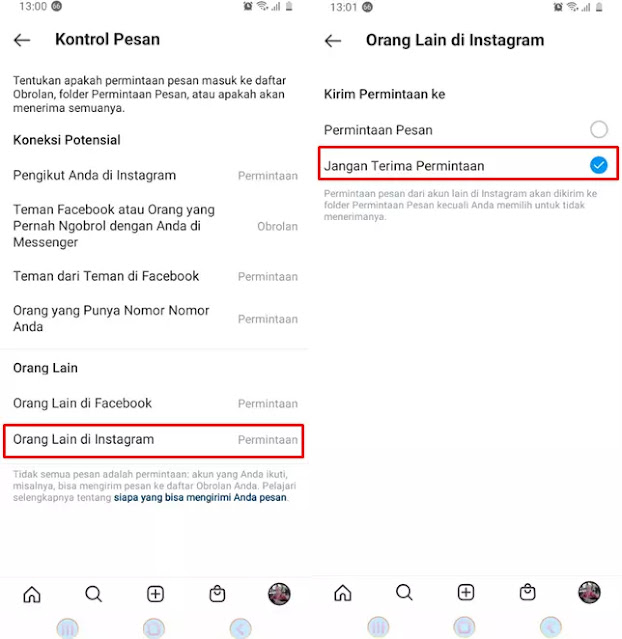622x639 pixels.
Task: Tap new post plus icon on right phone
Action: tap(466, 593)
